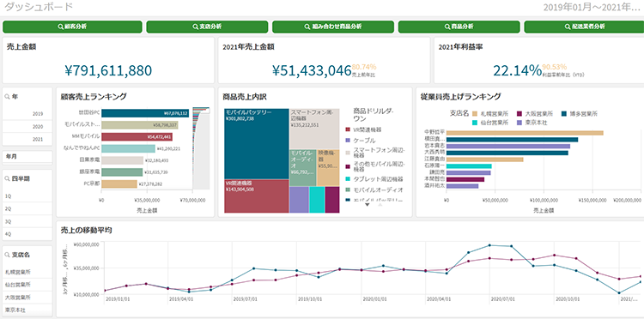Click 鎌田亮 bar in employee ranking
The height and width of the screenshot is (319, 644).
click(468, 173)
